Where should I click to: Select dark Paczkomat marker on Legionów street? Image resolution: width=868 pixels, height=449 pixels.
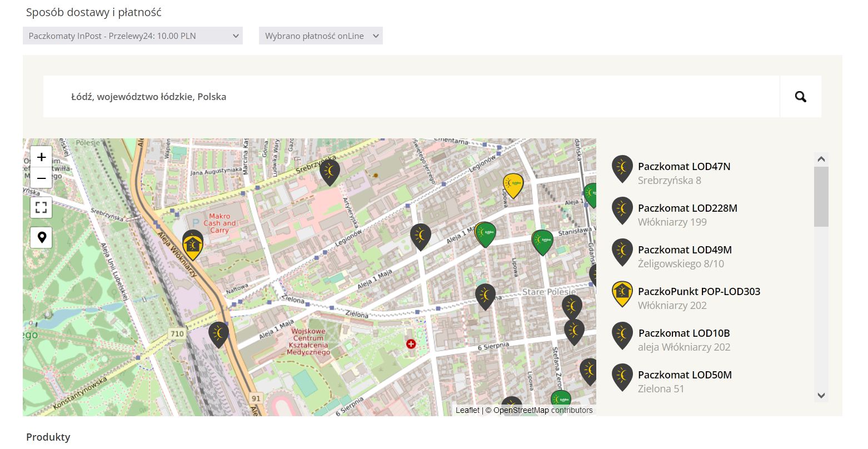(421, 236)
